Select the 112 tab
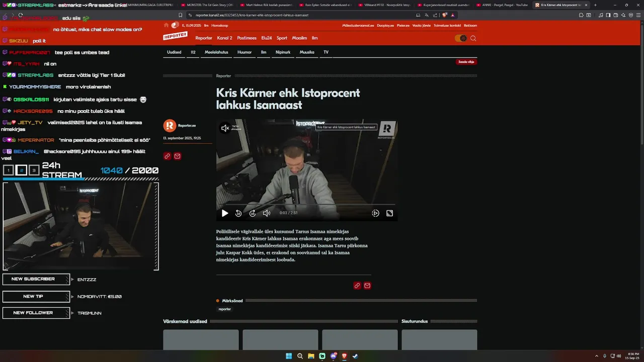The width and height of the screenshot is (644, 362). tap(193, 52)
